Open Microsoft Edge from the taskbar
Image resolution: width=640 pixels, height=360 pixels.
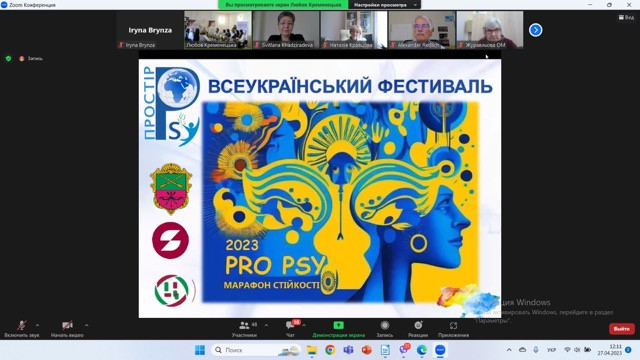422,350
